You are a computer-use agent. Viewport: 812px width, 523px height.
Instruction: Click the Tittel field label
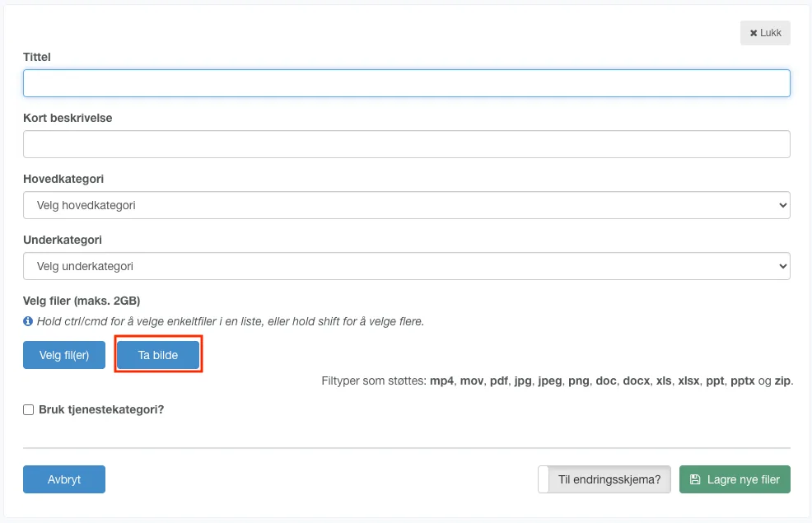coord(38,57)
